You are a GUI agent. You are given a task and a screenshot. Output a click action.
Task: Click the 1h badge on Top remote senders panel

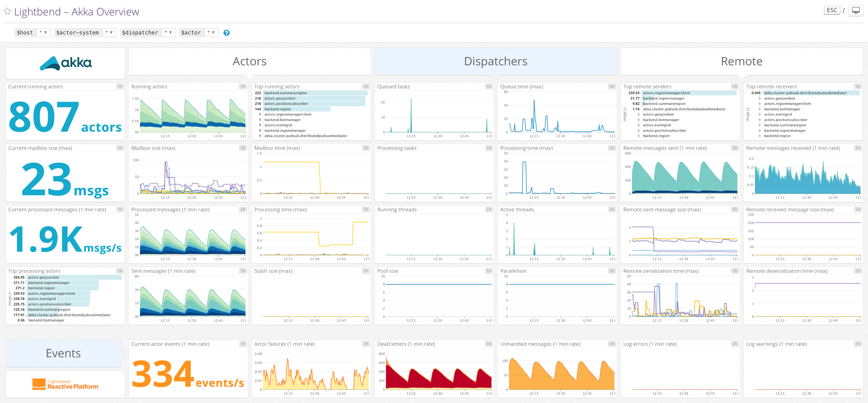coord(735,87)
